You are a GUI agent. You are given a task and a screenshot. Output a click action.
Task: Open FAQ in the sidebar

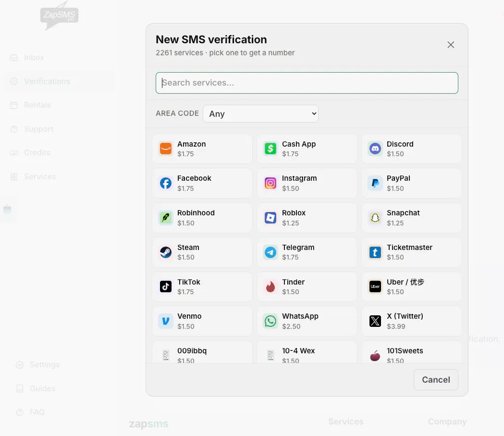(37, 412)
